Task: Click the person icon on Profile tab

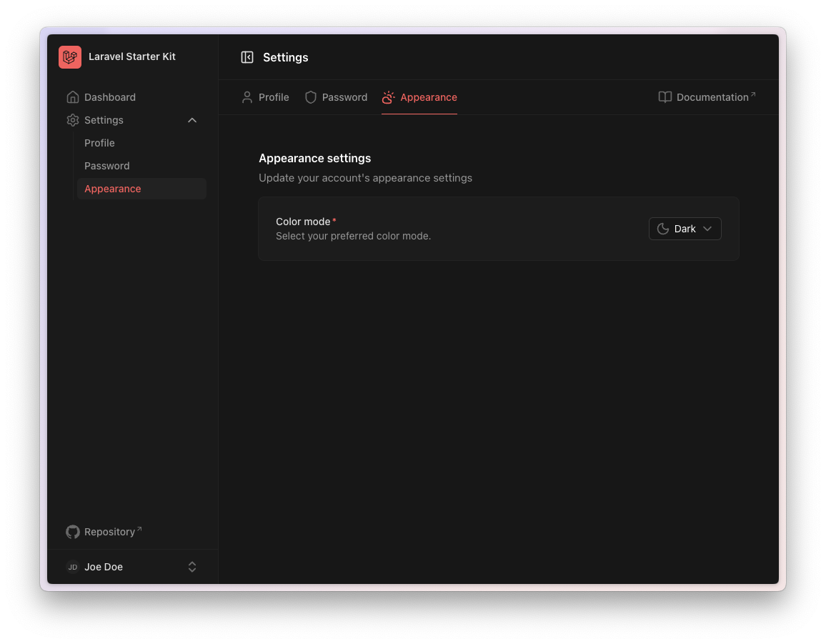Action: click(247, 97)
